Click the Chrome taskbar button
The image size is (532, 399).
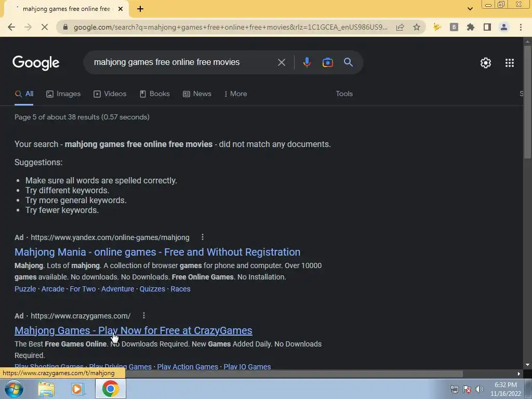point(110,389)
